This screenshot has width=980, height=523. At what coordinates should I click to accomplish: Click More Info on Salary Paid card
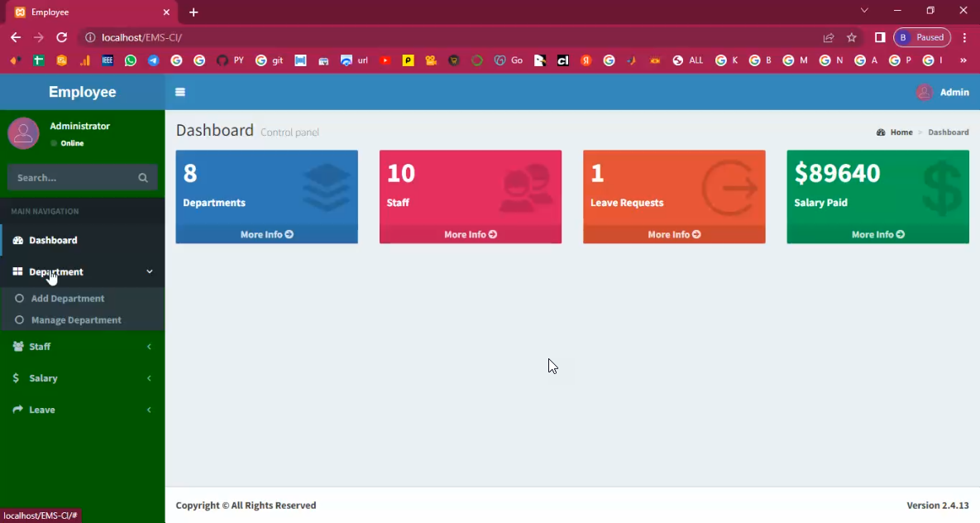tap(878, 234)
